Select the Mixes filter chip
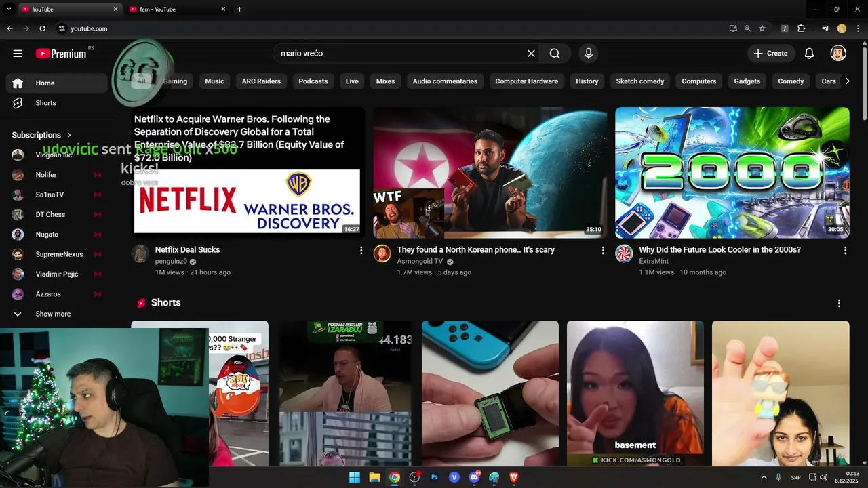This screenshot has width=868, height=488. click(385, 81)
